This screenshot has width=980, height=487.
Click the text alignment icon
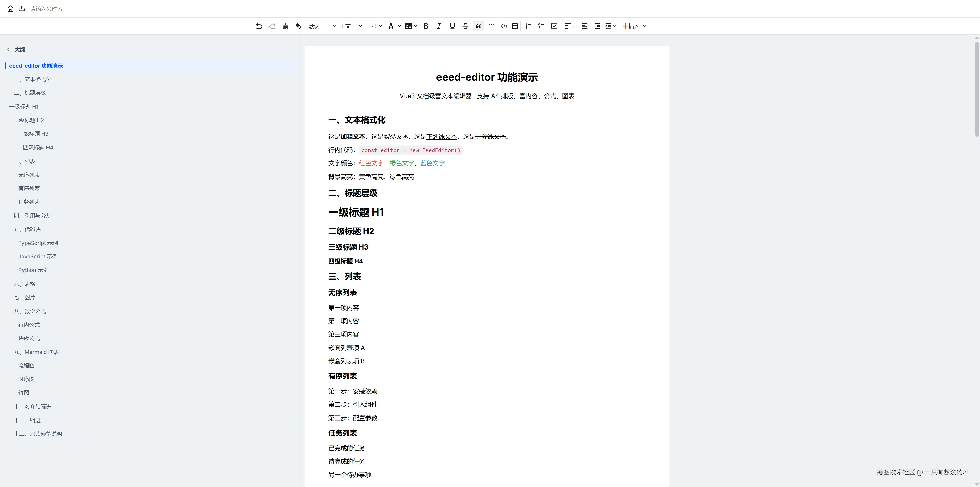coord(568,26)
